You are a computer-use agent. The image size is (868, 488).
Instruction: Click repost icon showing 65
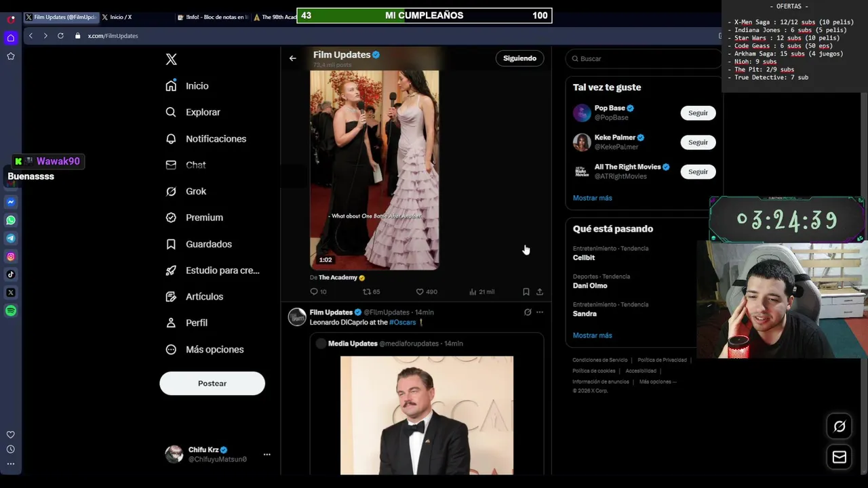[367, 292]
